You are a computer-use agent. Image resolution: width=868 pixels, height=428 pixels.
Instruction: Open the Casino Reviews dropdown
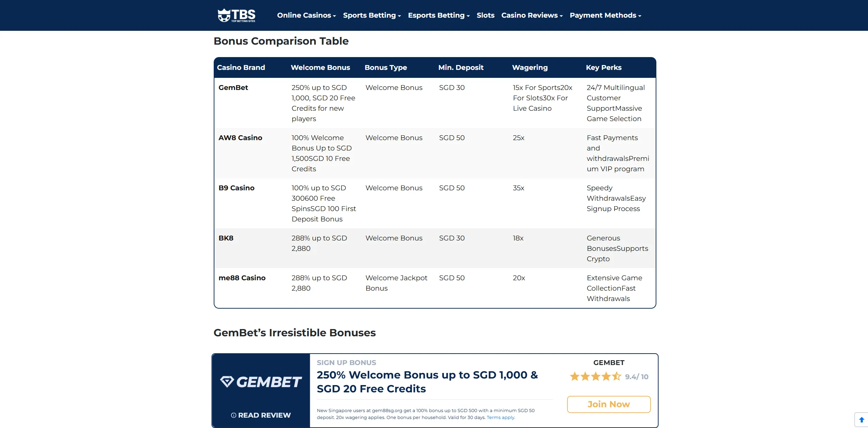pos(532,15)
